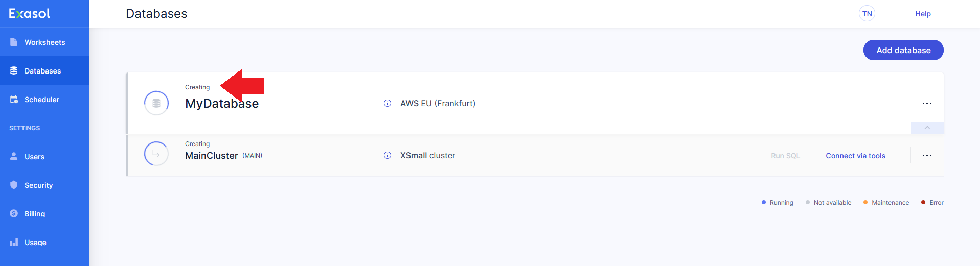The height and width of the screenshot is (266, 980).
Task: Click Connect via tools link
Action: (855, 156)
